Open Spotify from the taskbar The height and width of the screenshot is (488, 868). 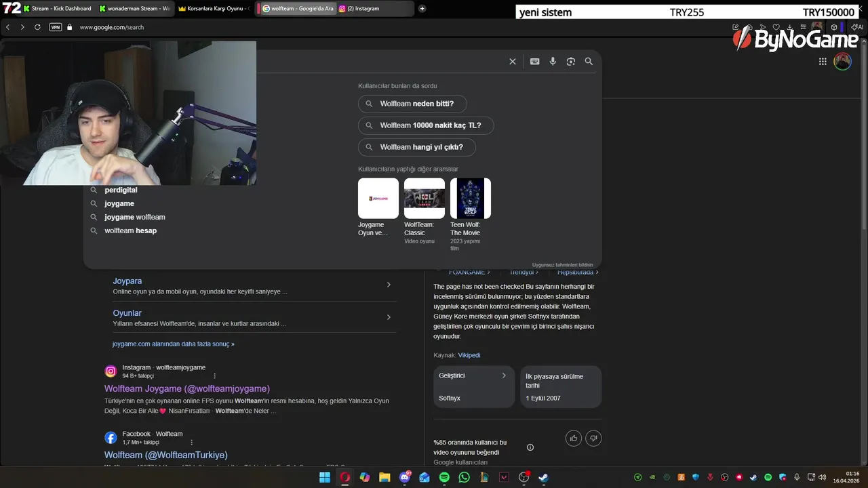[x=444, y=477]
